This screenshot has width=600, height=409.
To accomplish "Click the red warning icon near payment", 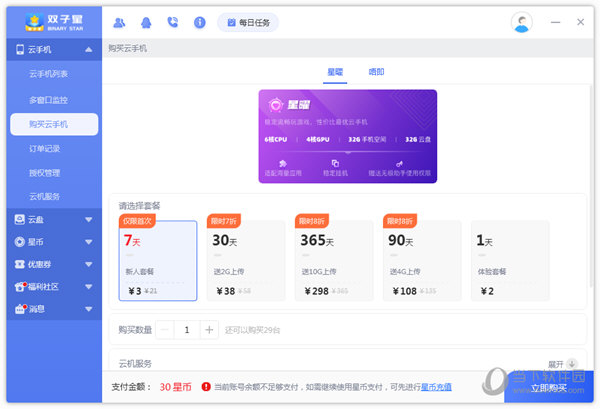I will pos(206,387).
